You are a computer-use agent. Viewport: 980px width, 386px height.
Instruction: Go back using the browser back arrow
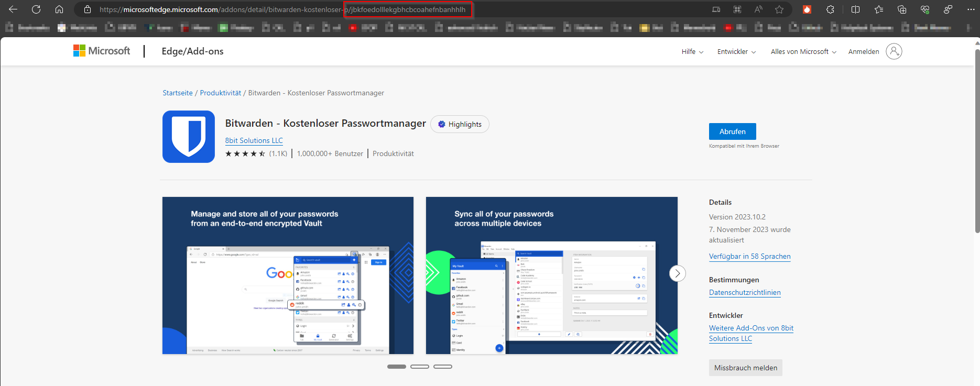(x=13, y=9)
